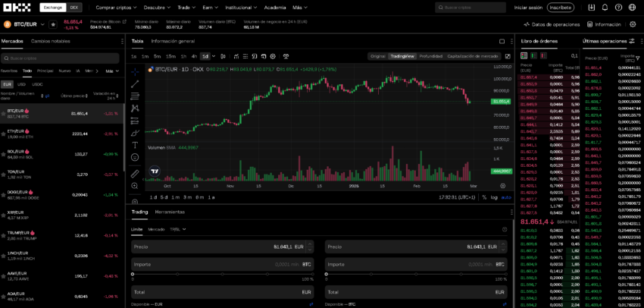
Task: Open chart panel layout icon
Action: pos(502,42)
